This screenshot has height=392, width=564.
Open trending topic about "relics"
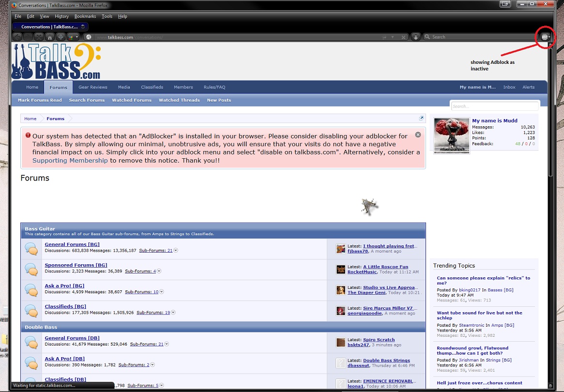click(484, 281)
